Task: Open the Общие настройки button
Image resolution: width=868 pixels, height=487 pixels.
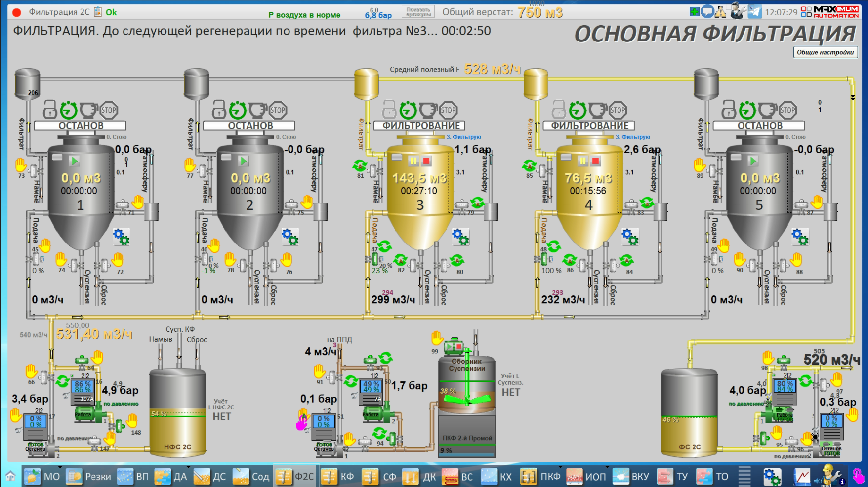Action: (x=825, y=52)
